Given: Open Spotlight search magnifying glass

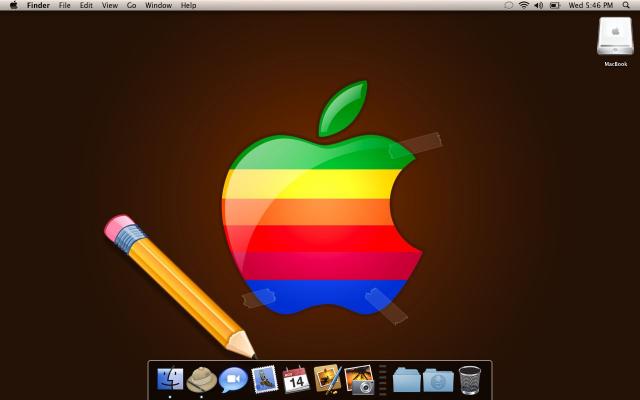Looking at the screenshot, I should point(626,5).
